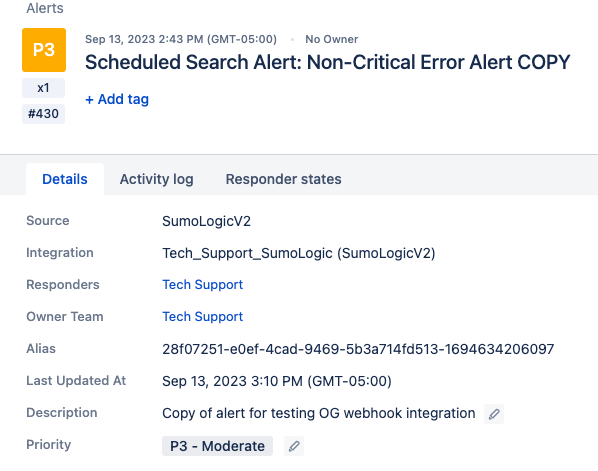Click the SumoLogicV2 source value

point(206,221)
